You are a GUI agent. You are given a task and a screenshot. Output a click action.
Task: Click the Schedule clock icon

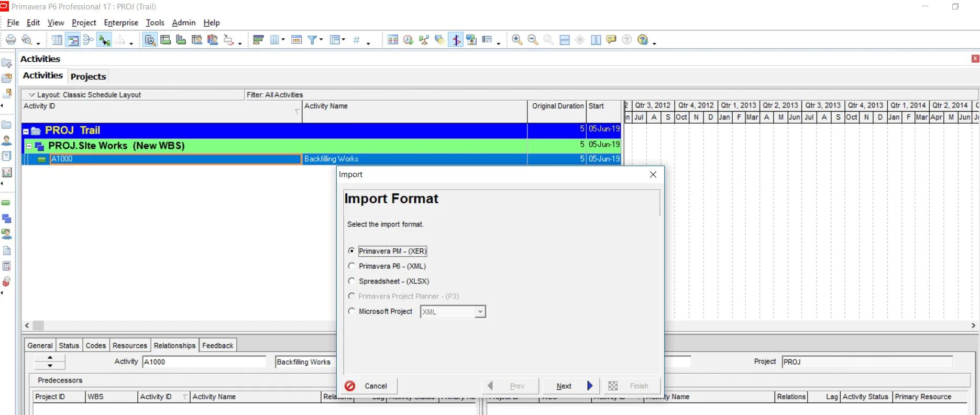409,40
